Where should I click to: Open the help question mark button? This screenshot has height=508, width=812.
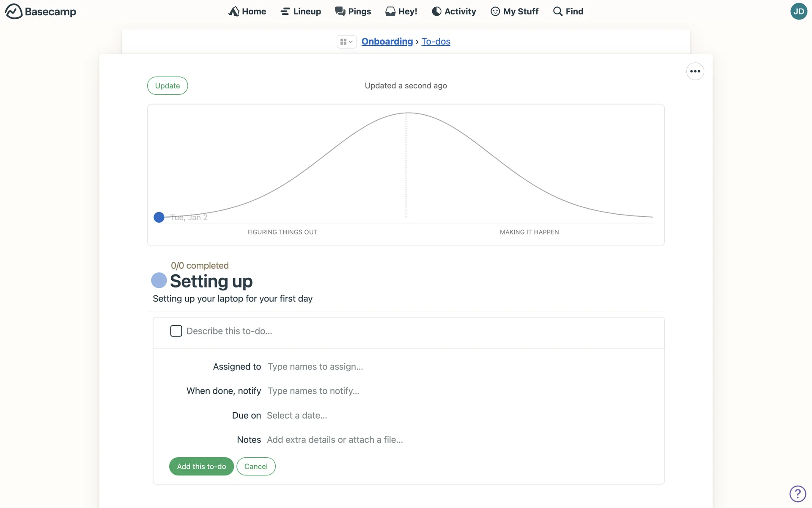tap(797, 494)
